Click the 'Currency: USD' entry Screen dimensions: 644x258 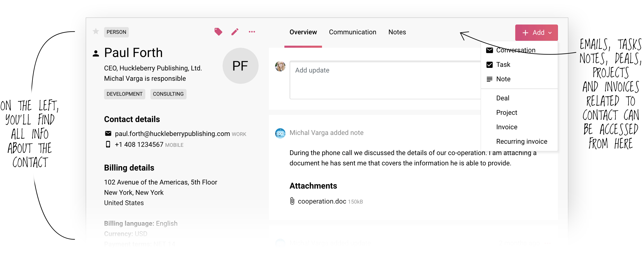[x=126, y=234]
